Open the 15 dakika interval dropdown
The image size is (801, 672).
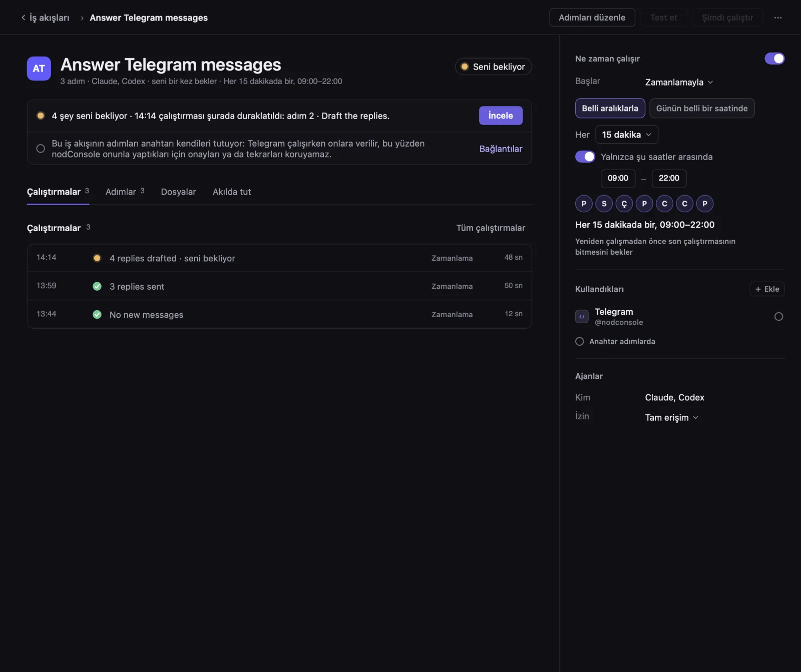(x=626, y=135)
